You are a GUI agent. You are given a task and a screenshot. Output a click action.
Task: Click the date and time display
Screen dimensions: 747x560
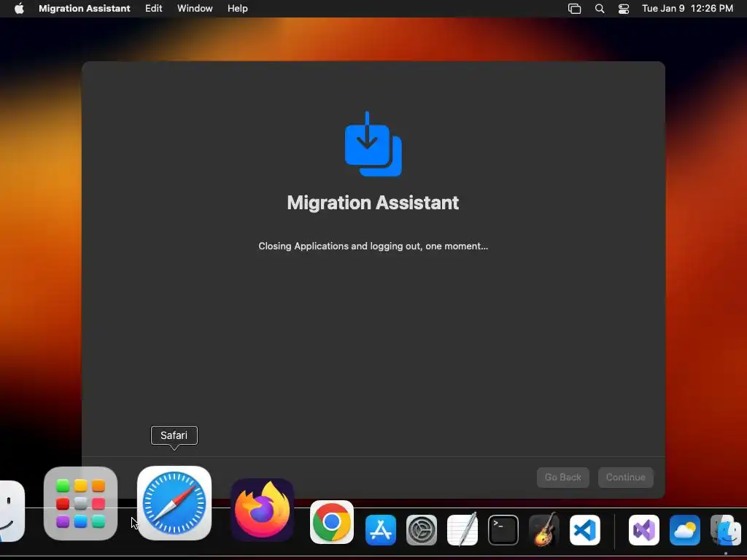coord(687,9)
